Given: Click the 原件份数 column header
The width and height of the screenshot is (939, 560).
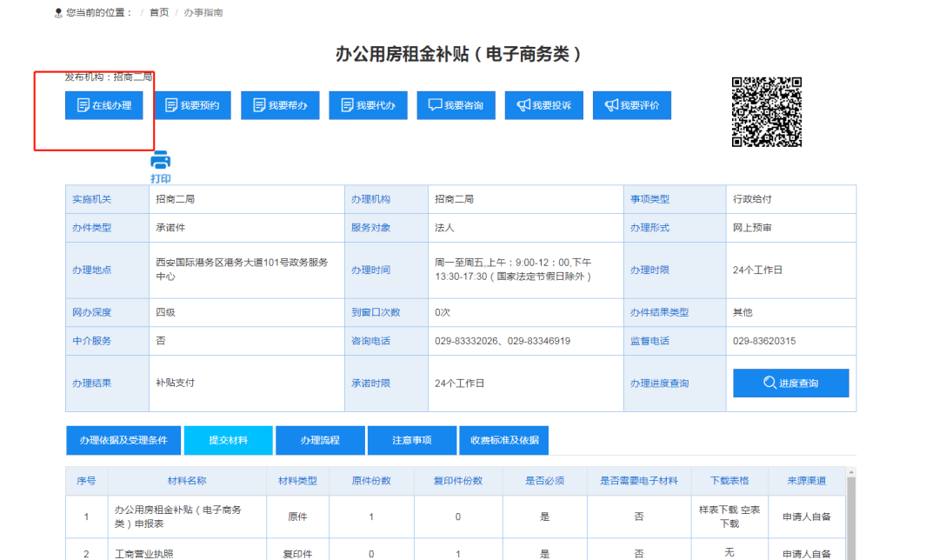Looking at the screenshot, I should point(371,480).
